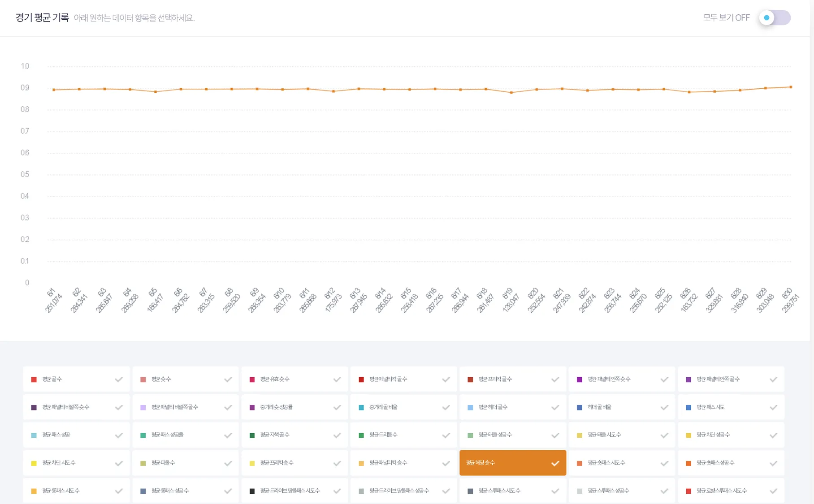Click the checkmark on 평균 패널티 바깥쪽 슛수
The height and width of the screenshot is (504, 814).
pyautogui.click(x=119, y=408)
